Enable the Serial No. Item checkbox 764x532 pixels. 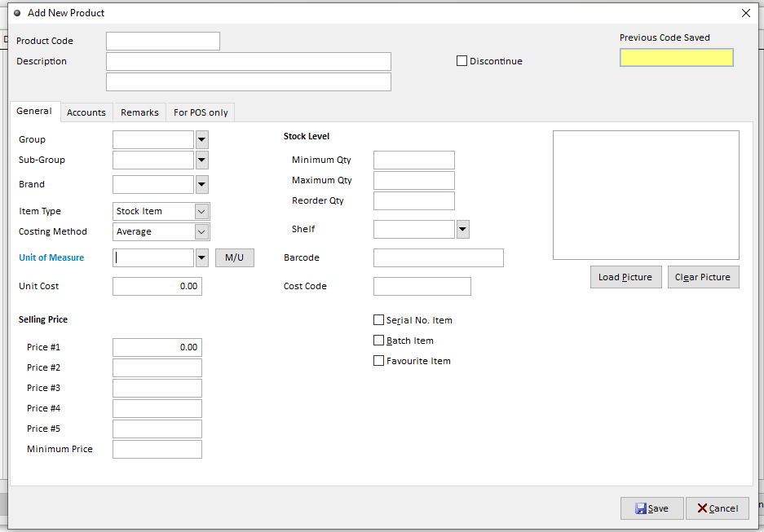(x=378, y=320)
